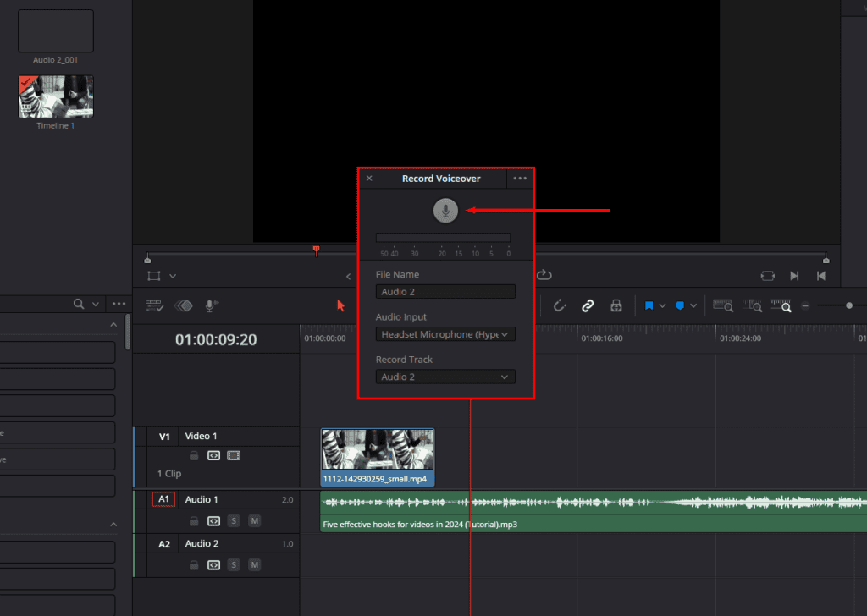Click the position lock icon in the toolbar
Screen dimensions: 867x616
(x=616, y=305)
